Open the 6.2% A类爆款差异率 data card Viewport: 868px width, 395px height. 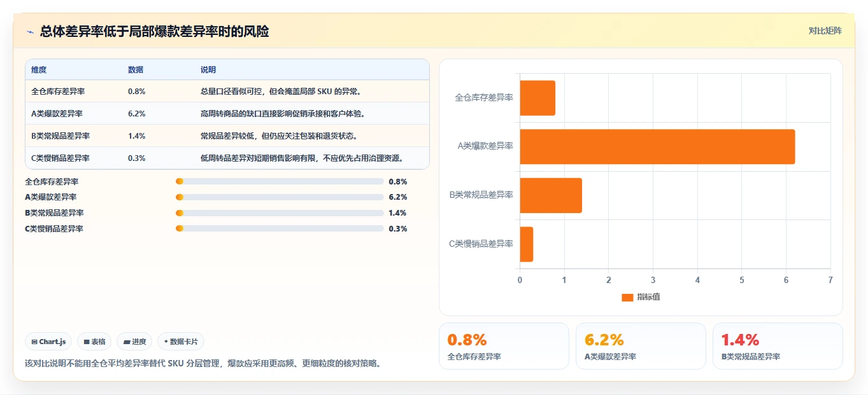[x=641, y=346]
